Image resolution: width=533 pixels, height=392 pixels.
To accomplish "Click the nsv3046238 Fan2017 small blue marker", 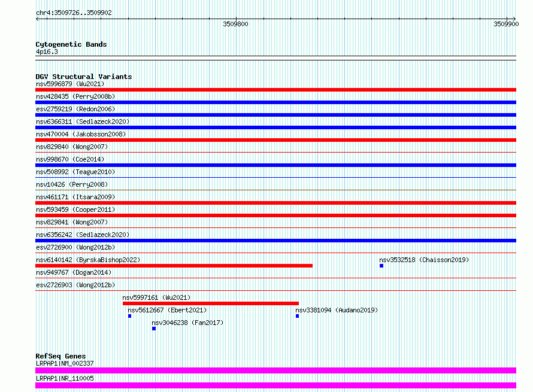I will point(154,329).
